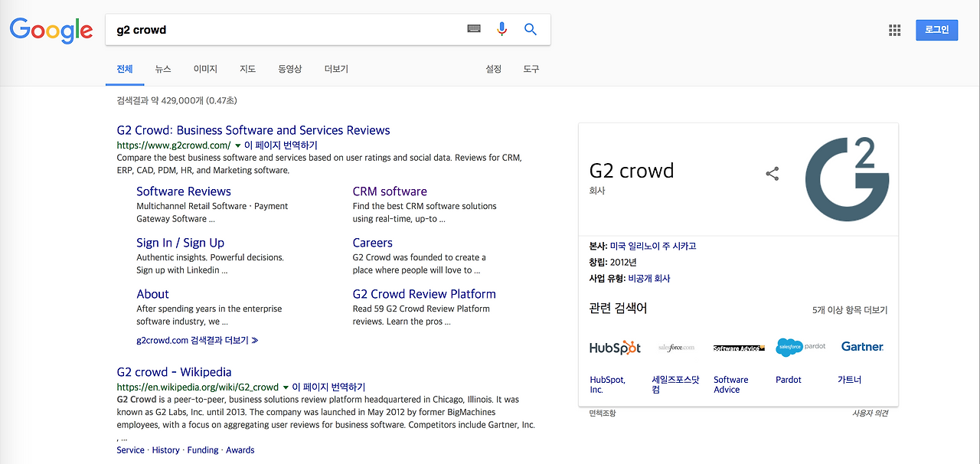This screenshot has width=980, height=464.
Task: Click the 가트너 related search label
Action: [x=849, y=380]
